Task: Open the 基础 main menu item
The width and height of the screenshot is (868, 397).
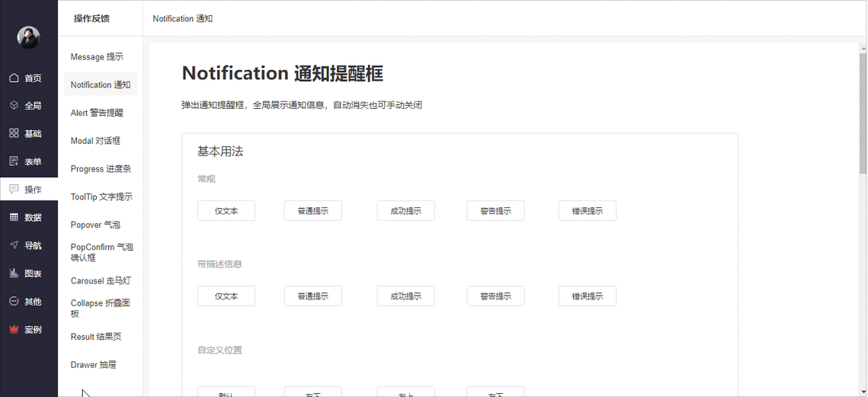Action: tap(29, 133)
